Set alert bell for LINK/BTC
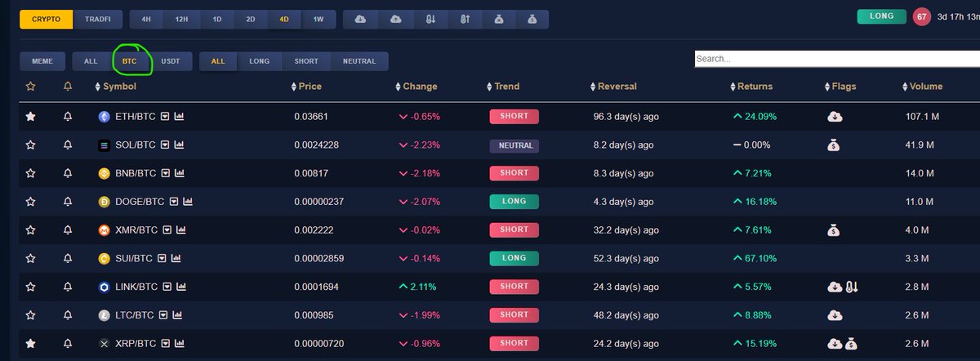Viewport: 980px width, 361px height. point(68,287)
